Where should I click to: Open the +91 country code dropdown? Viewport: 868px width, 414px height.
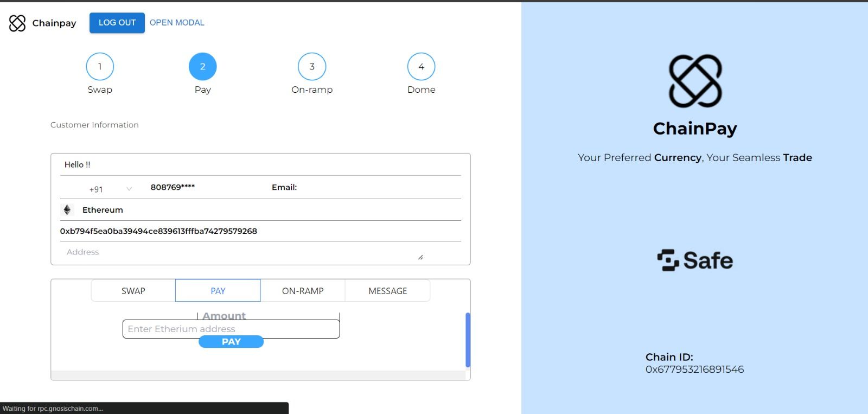click(x=111, y=189)
